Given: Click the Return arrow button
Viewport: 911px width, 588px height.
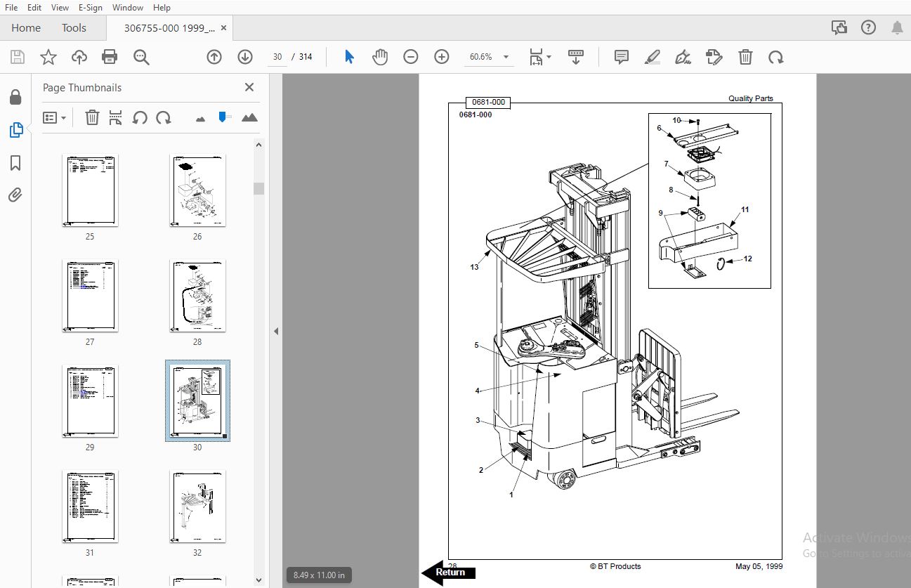Looking at the screenshot, I should click(x=448, y=572).
